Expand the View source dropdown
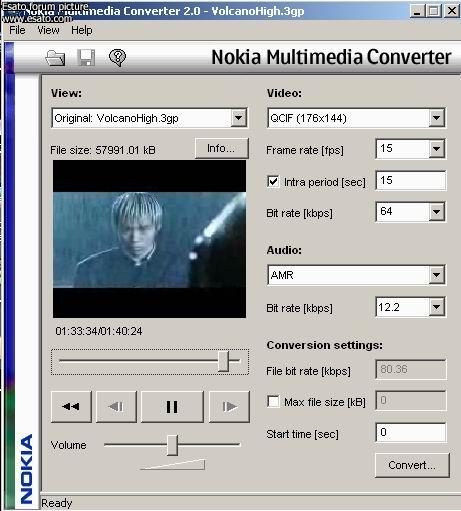The height and width of the screenshot is (511, 461). pos(238,118)
